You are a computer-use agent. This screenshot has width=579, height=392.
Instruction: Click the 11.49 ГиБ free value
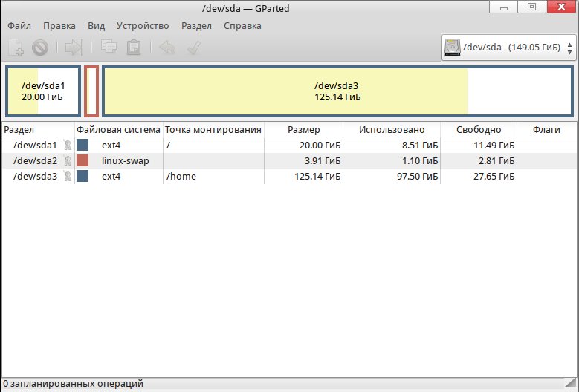click(494, 145)
